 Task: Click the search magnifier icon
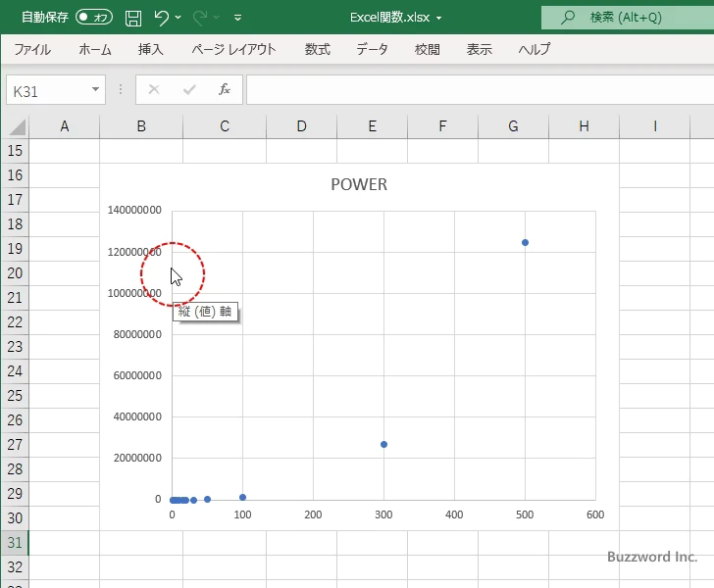click(x=567, y=18)
